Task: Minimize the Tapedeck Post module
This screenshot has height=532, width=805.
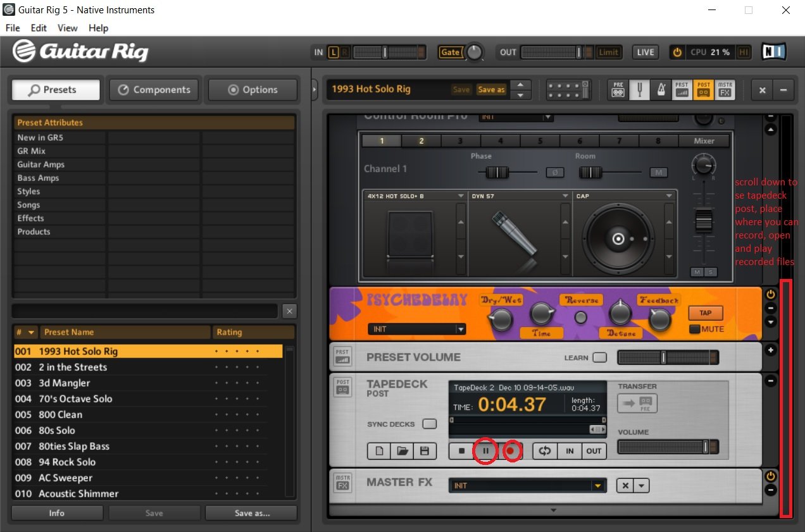Action: pos(771,381)
